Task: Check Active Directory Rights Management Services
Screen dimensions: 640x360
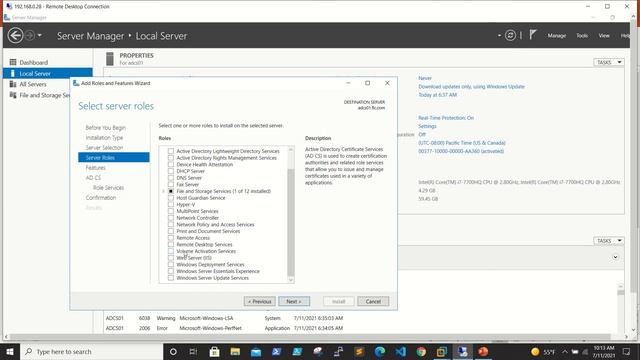Action: click(x=171, y=158)
